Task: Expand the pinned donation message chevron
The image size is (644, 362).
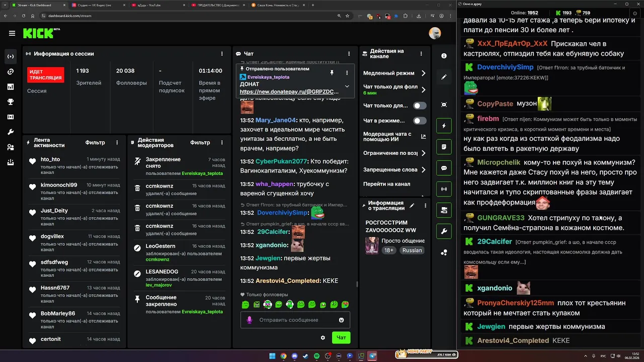Action: (347, 86)
